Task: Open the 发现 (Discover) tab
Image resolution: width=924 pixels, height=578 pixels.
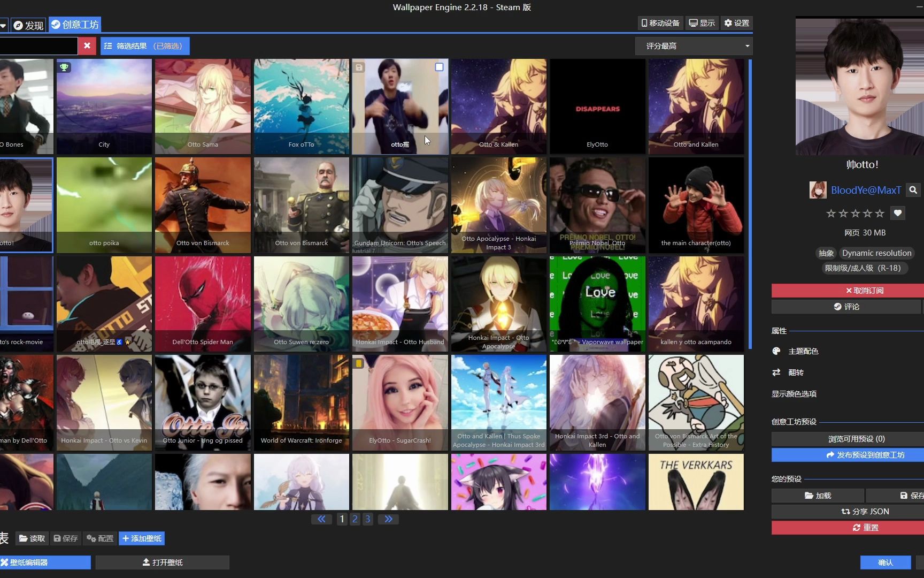Action: (28, 25)
